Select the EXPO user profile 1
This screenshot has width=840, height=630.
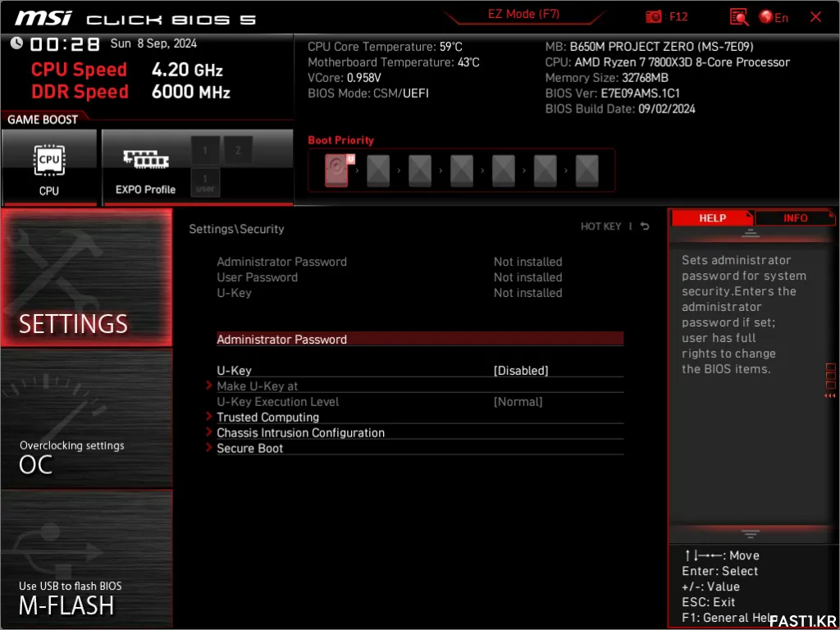point(205,183)
